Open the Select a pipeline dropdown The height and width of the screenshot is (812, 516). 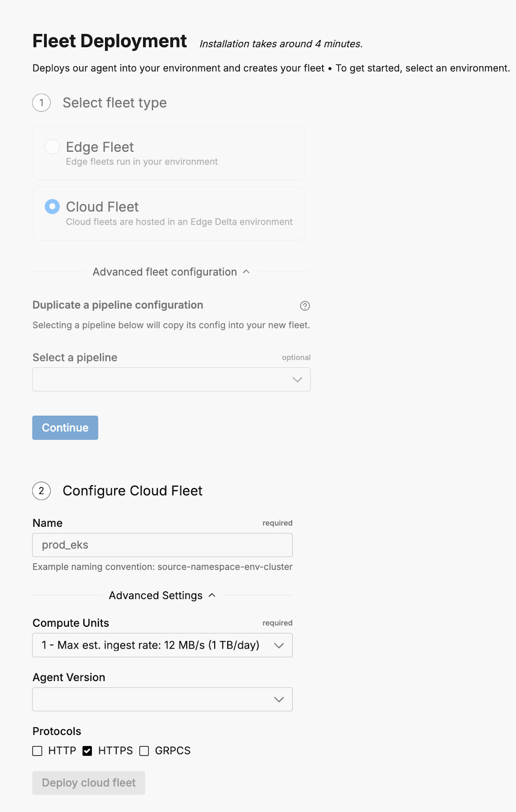point(162,380)
